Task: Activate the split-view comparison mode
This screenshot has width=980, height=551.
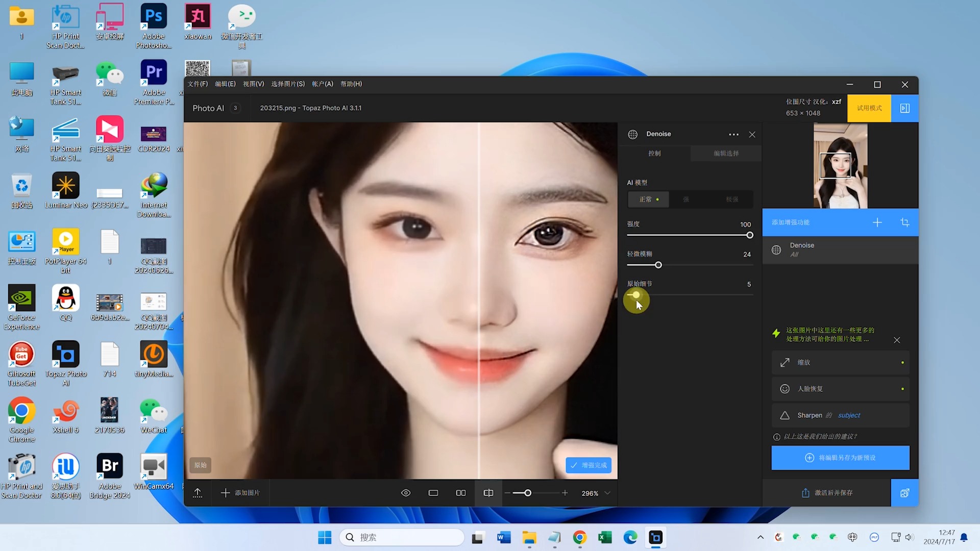Action: coord(488,493)
